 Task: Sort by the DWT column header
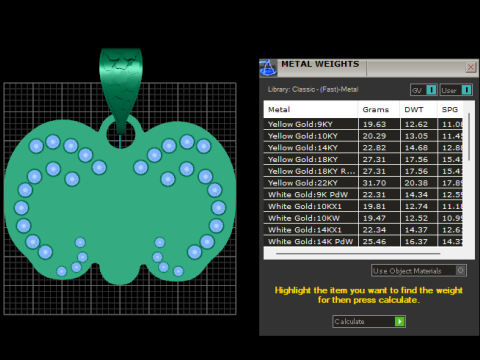coord(418,109)
